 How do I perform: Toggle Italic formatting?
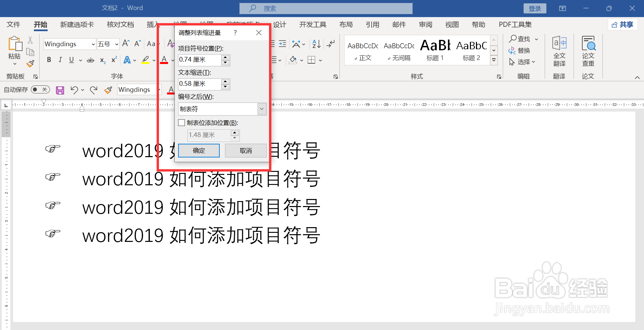[x=60, y=60]
